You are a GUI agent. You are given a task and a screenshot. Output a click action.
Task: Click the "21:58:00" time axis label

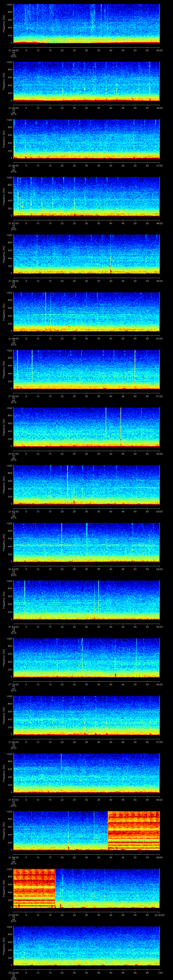(x=13, y=857)
